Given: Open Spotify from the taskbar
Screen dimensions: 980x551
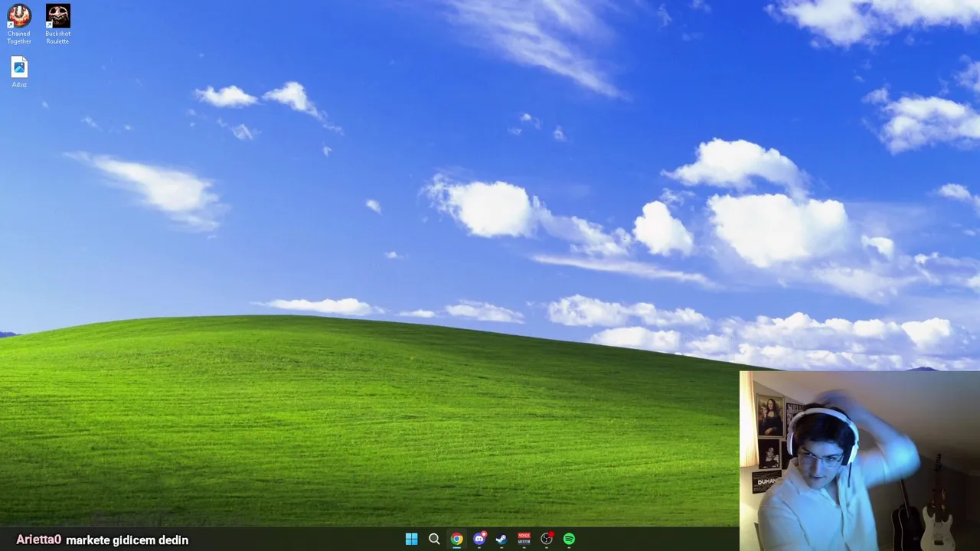Looking at the screenshot, I should click(569, 540).
